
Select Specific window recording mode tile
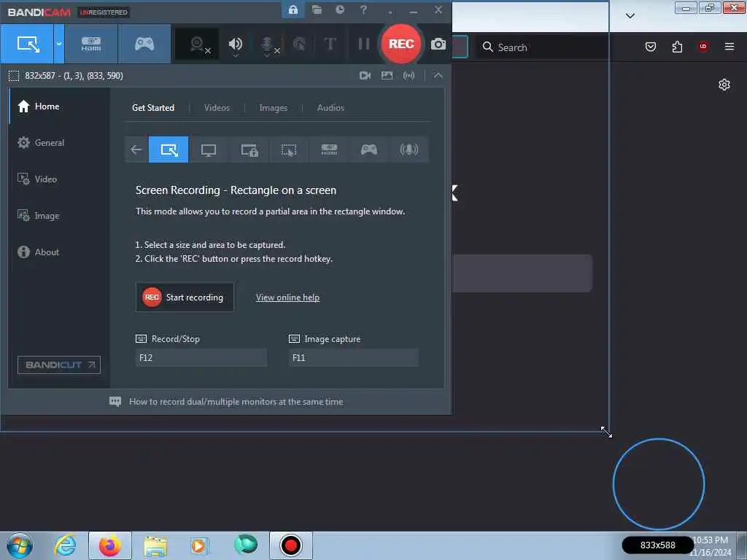[x=249, y=149]
